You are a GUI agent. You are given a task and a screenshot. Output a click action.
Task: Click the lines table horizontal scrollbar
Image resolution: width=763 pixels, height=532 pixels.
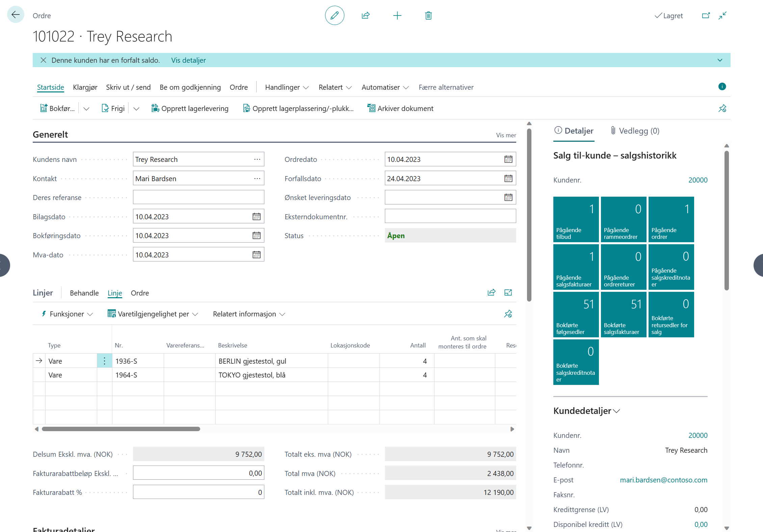(121, 429)
